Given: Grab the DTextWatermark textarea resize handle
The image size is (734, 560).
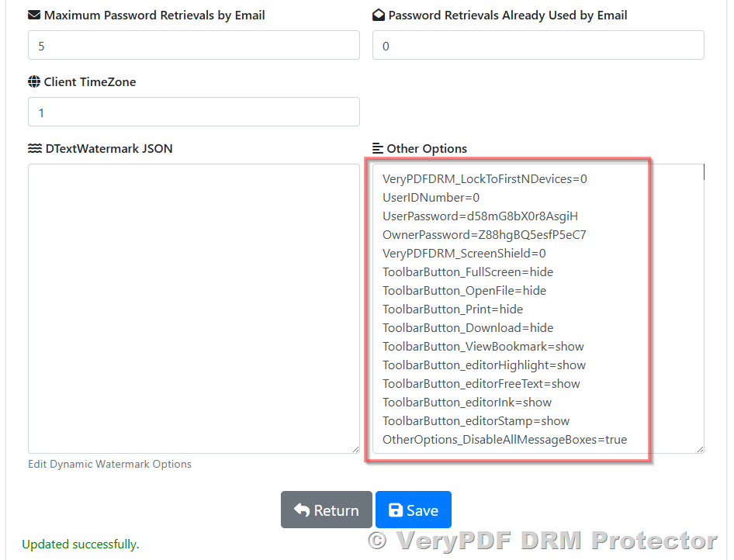Looking at the screenshot, I should (x=355, y=449).
